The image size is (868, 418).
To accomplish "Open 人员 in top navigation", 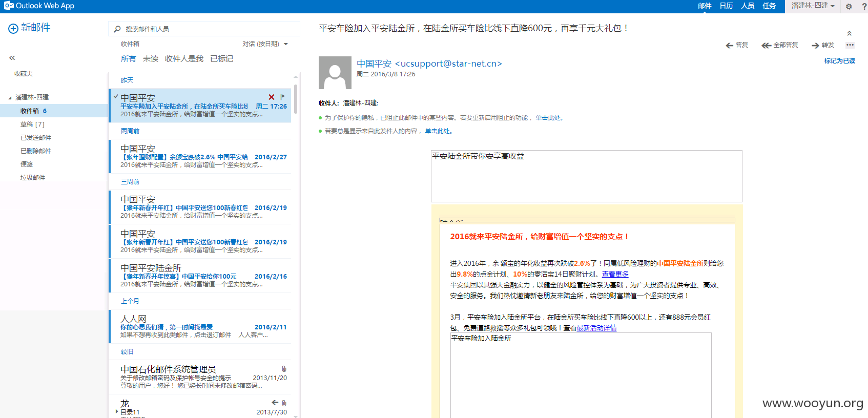I will 748,6.
